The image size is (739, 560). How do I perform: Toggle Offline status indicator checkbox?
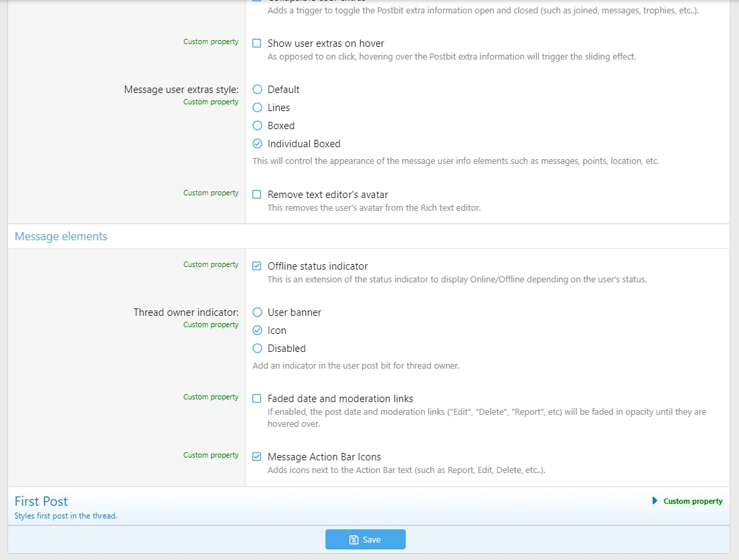pyautogui.click(x=257, y=266)
